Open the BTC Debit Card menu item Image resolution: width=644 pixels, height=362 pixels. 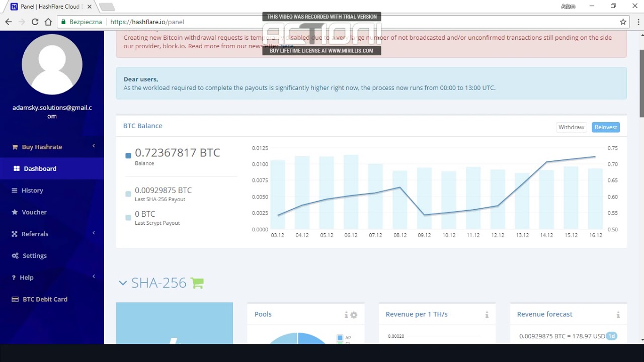click(52, 299)
